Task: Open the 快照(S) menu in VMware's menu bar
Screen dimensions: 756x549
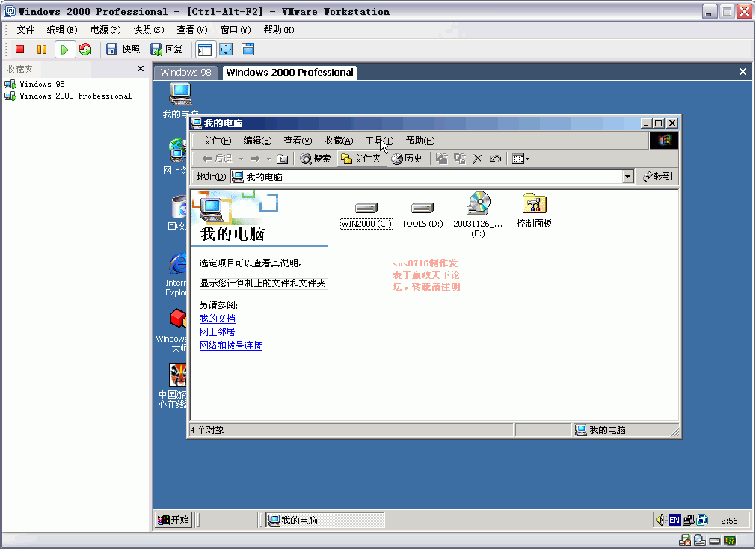Action: click(149, 30)
